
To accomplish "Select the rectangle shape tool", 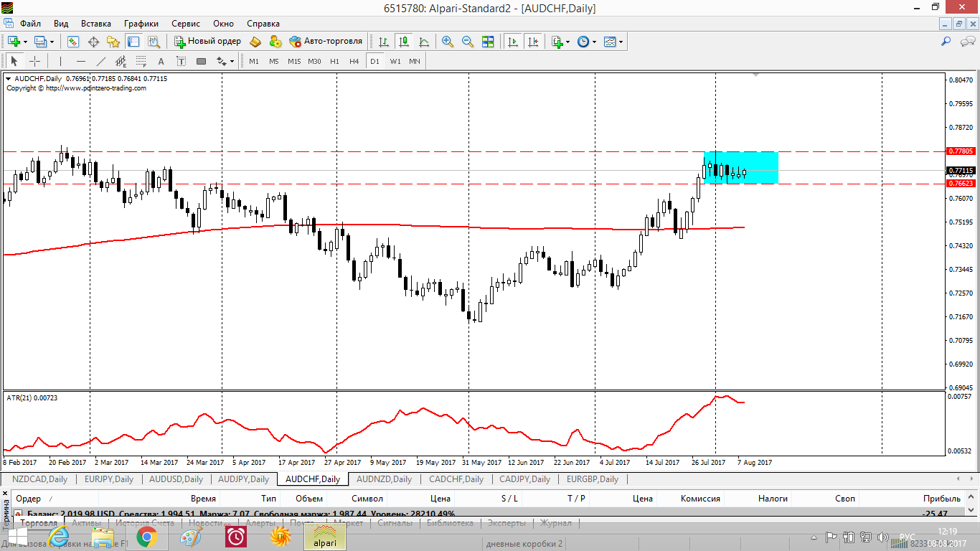I will coord(201,61).
